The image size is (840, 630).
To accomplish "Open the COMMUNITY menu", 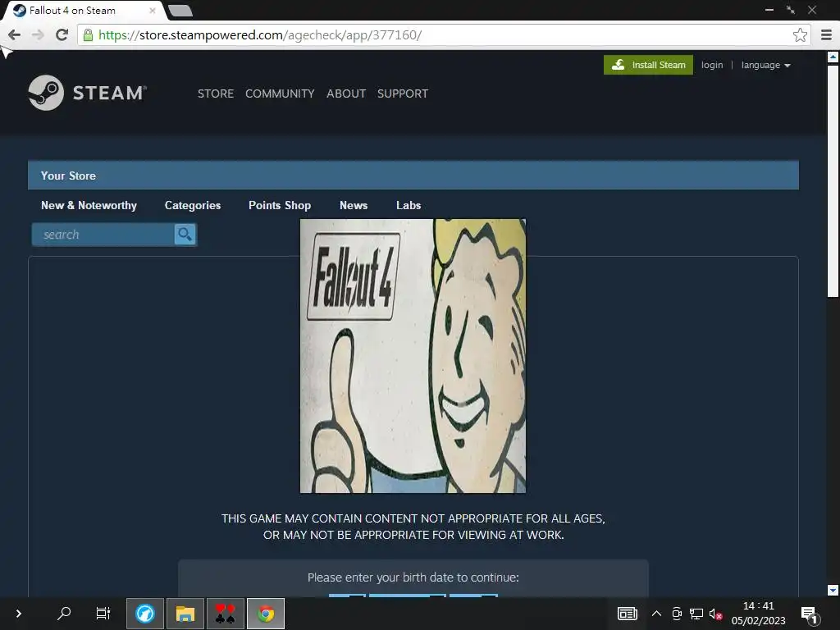I will [280, 94].
